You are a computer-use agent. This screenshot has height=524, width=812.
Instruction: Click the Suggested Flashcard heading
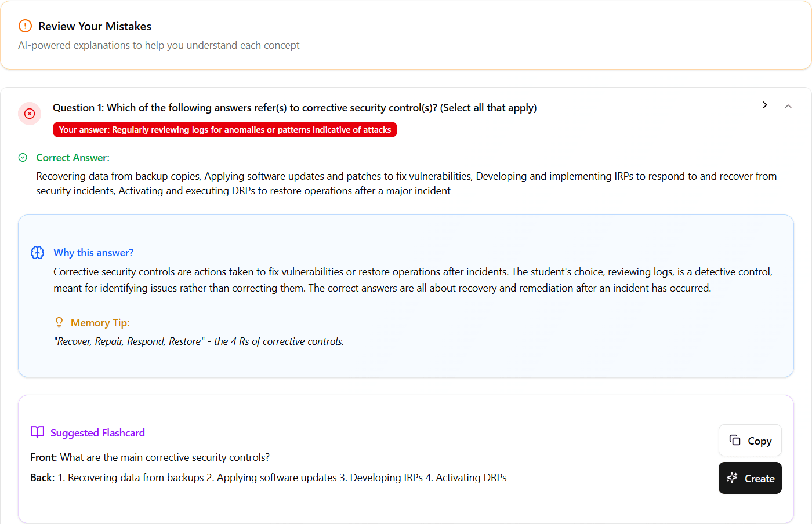[97, 432]
